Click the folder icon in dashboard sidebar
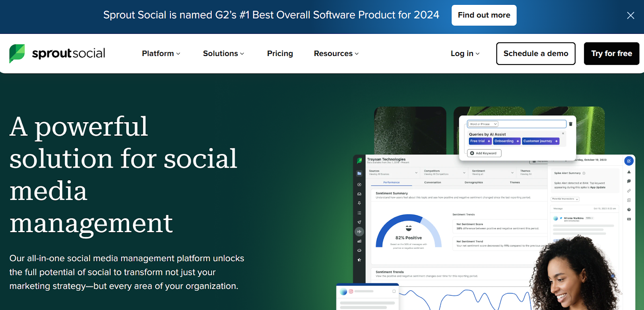 point(359,173)
